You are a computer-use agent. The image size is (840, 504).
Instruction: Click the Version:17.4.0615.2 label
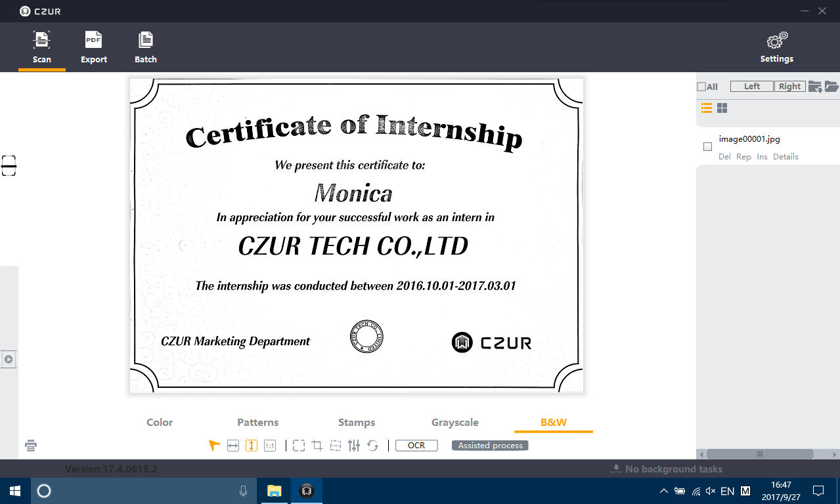111,469
